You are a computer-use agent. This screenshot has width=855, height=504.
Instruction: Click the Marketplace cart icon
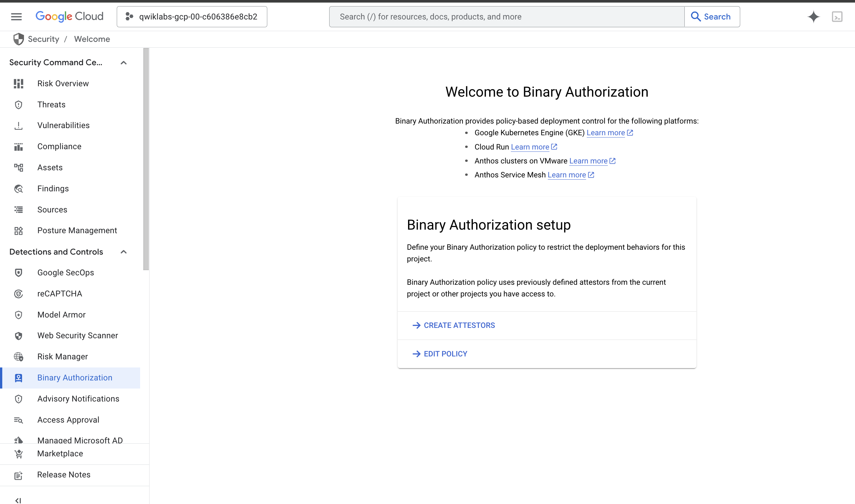pos(18,454)
